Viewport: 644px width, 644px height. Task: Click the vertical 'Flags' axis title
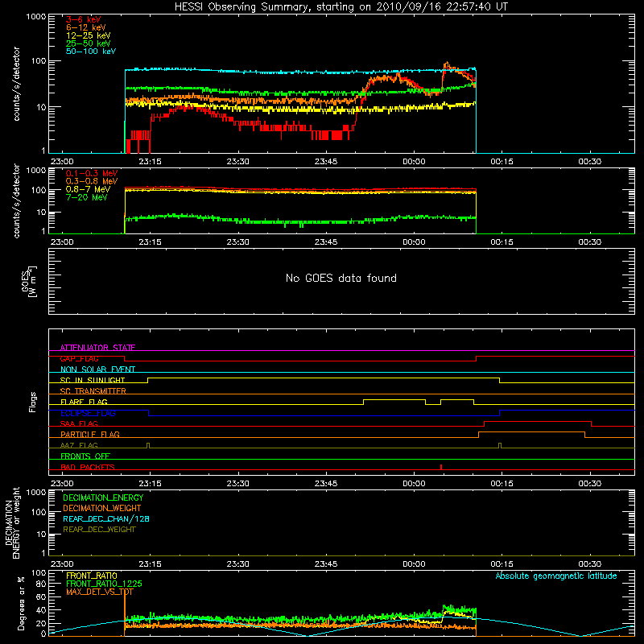point(32,402)
